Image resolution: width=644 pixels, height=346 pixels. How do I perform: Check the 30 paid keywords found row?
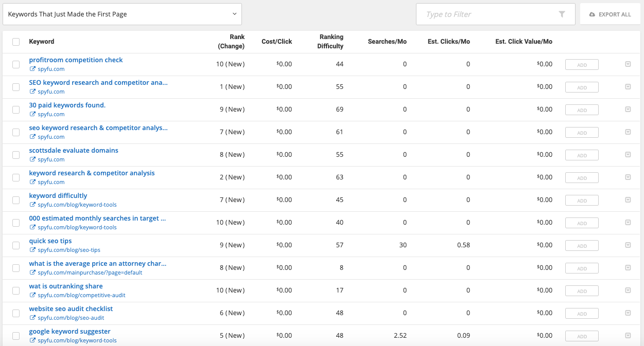[x=16, y=110]
